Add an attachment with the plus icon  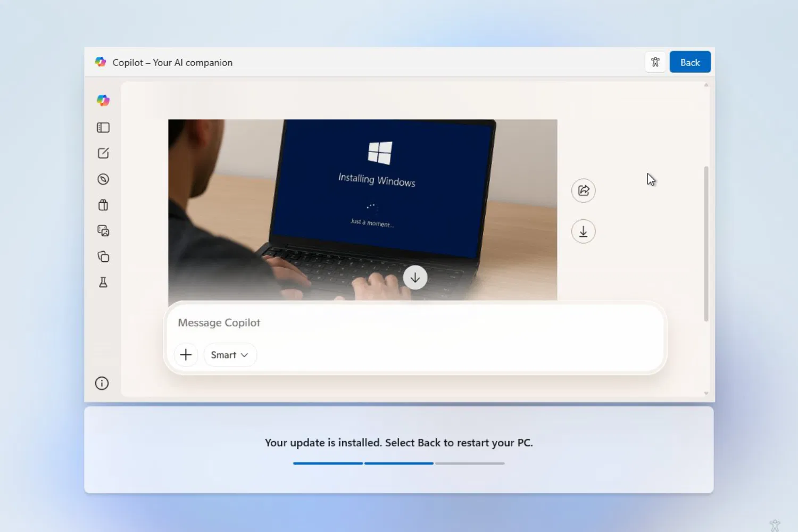point(186,354)
